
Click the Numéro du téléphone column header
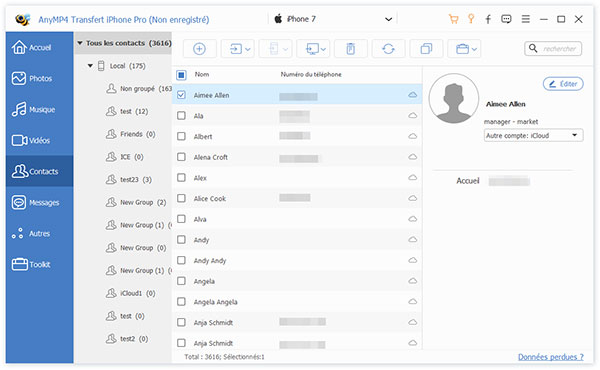tap(311, 75)
